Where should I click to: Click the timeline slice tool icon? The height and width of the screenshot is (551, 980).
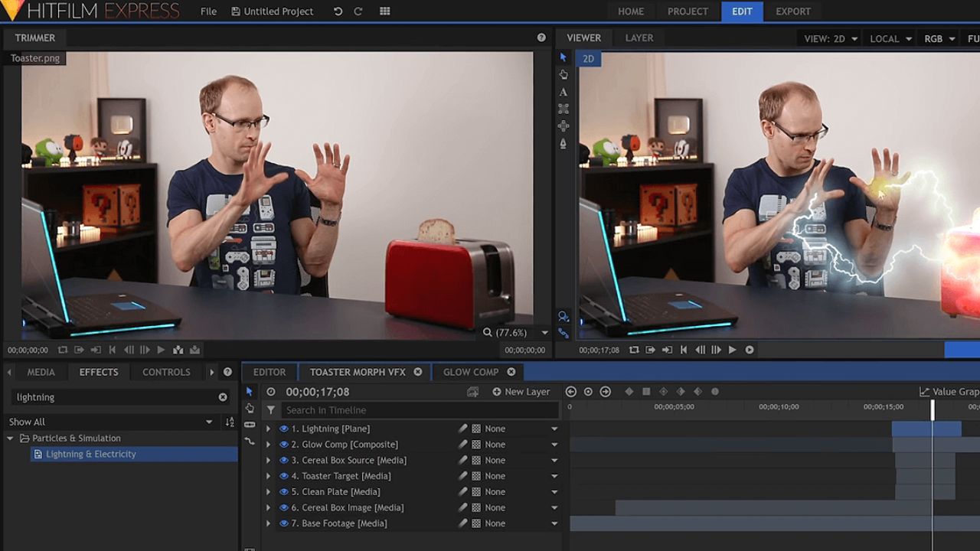click(x=250, y=425)
